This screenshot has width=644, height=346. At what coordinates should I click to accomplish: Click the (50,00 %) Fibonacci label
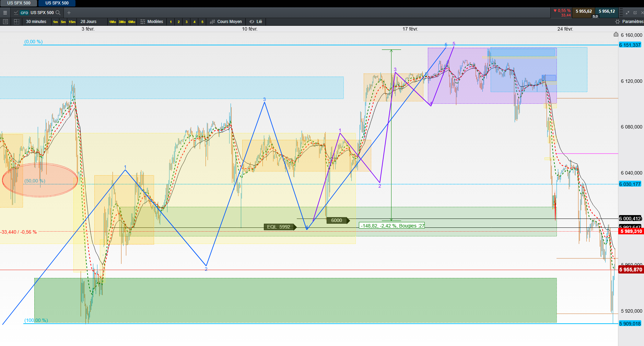click(x=35, y=181)
